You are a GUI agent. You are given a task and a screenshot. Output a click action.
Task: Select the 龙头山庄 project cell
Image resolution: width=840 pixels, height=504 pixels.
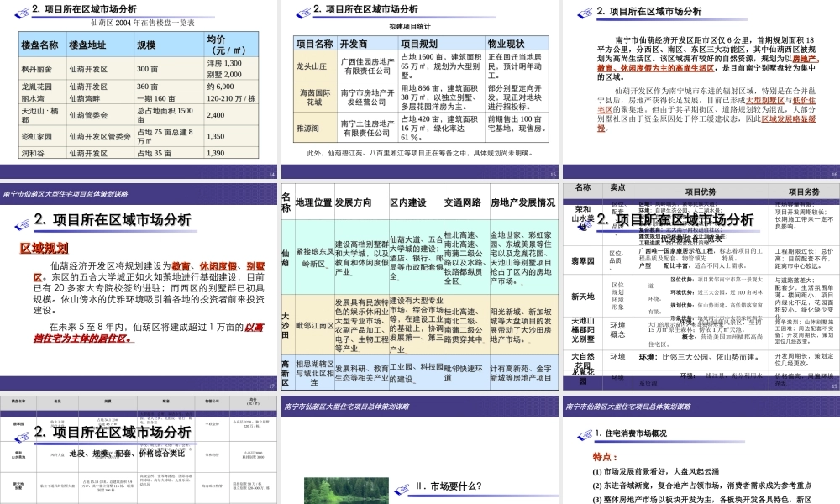pyautogui.click(x=315, y=66)
